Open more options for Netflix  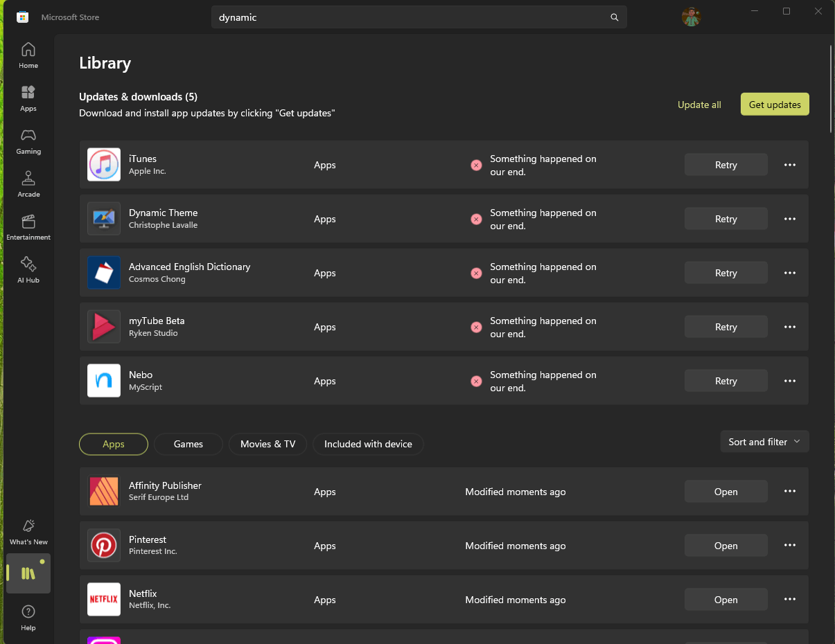coord(790,600)
